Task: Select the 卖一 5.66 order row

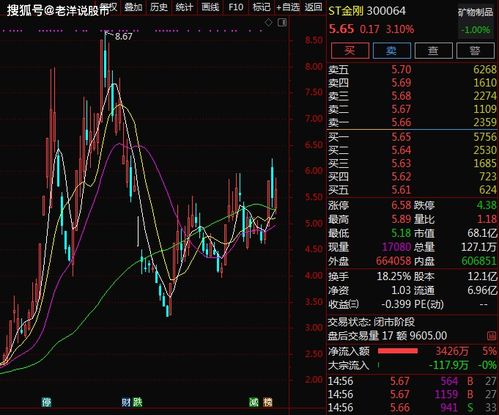Action: (x=412, y=122)
